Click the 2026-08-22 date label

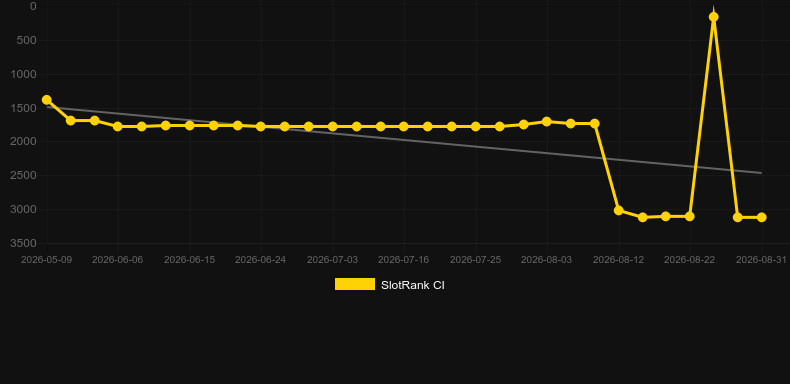tap(690, 260)
